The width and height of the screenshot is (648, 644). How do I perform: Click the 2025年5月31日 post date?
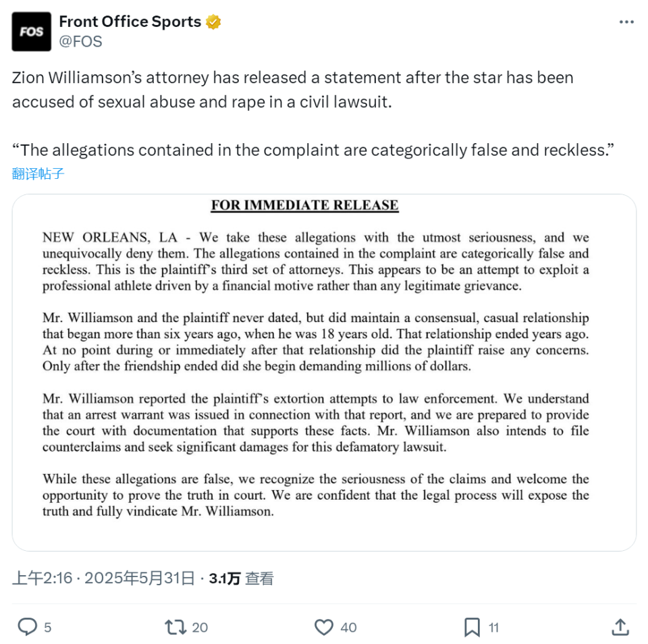pos(140,579)
